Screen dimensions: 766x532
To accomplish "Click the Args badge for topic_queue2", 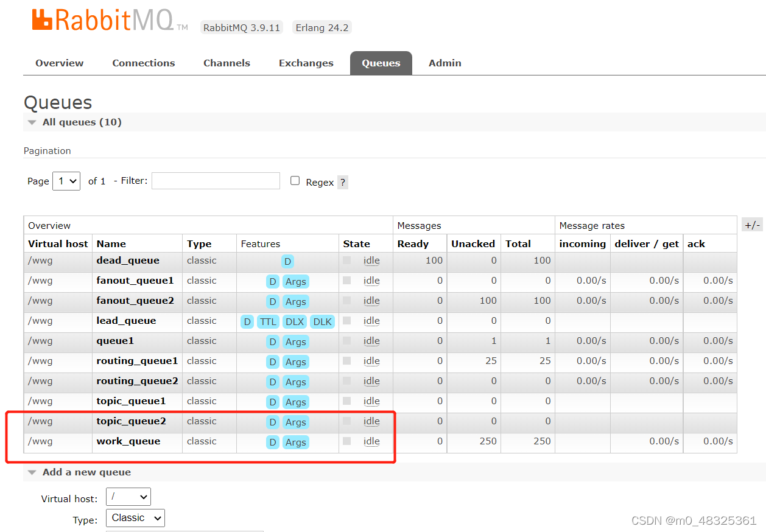I will (x=296, y=422).
